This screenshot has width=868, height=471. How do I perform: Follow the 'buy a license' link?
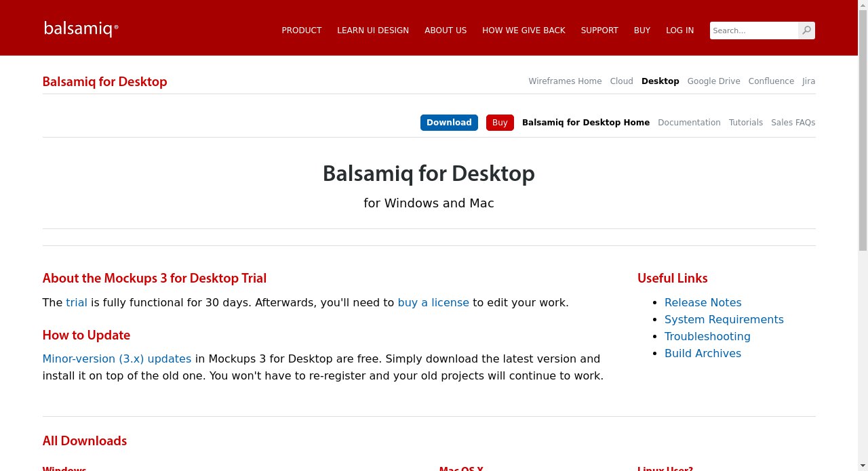tap(433, 303)
